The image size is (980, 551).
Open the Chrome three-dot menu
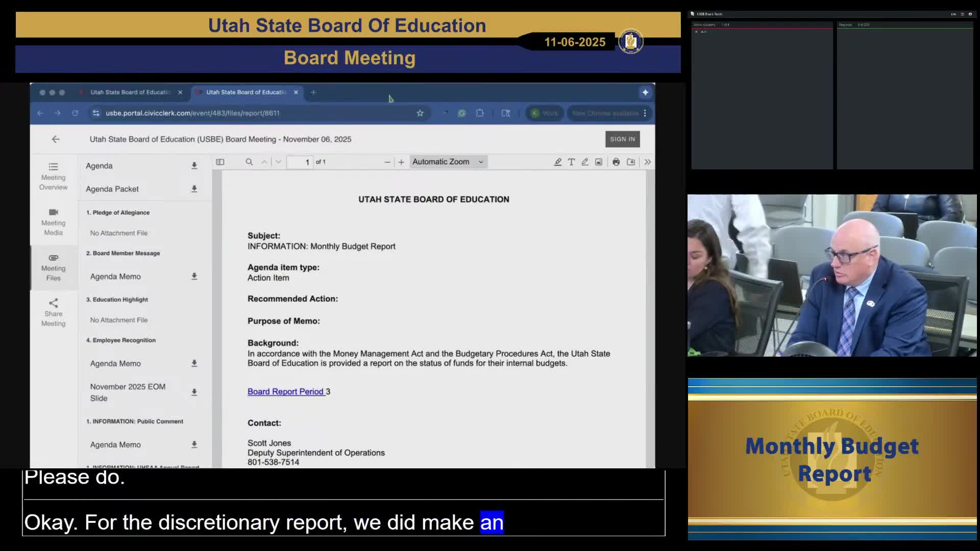645,113
